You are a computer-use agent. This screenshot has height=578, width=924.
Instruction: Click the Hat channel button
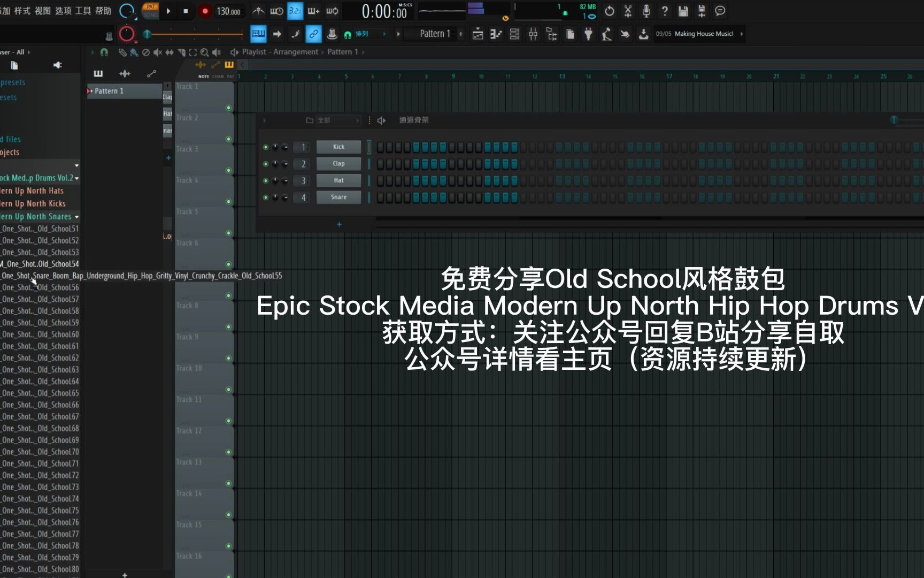point(339,180)
